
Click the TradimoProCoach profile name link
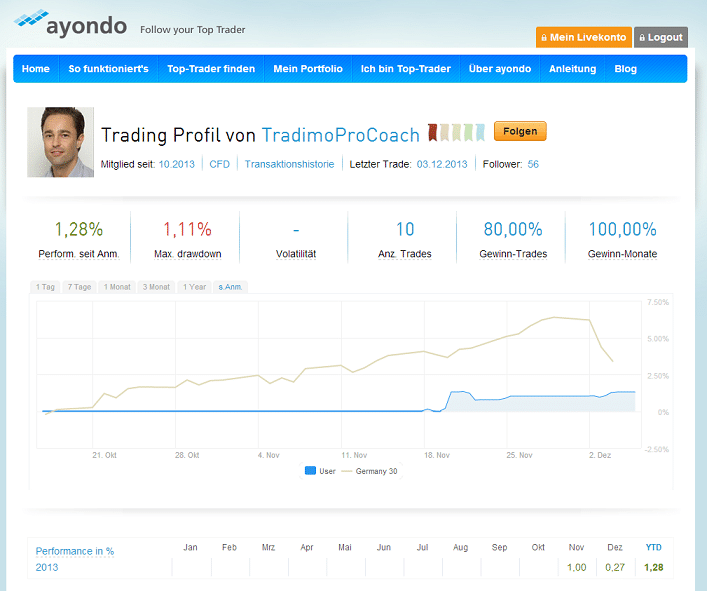[x=340, y=134]
